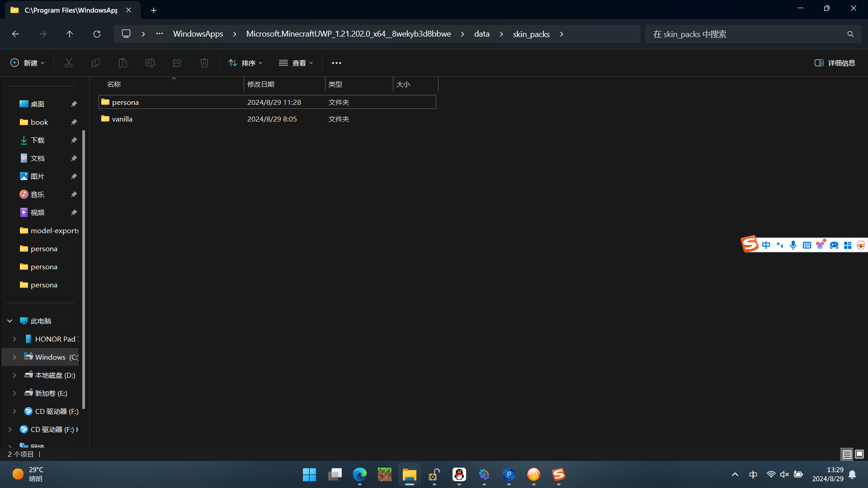Click the Paste clipboard icon
868x488 pixels.
pyautogui.click(x=123, y=63)
